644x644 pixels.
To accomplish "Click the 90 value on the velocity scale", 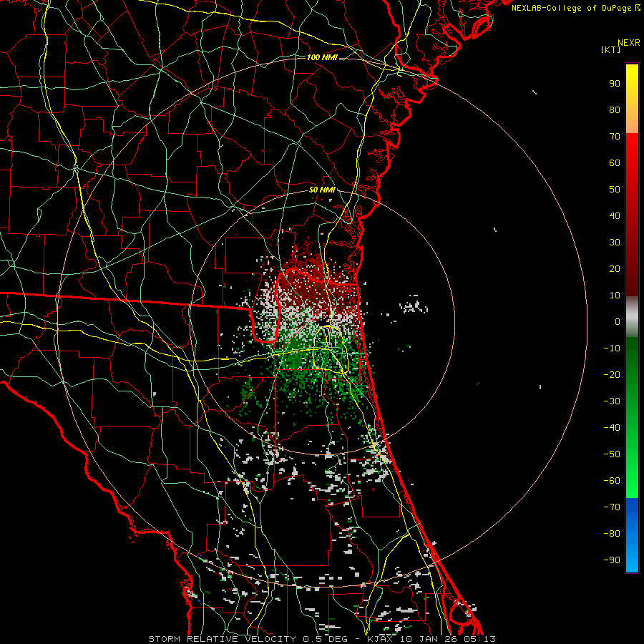I will [x=615, y=84].
